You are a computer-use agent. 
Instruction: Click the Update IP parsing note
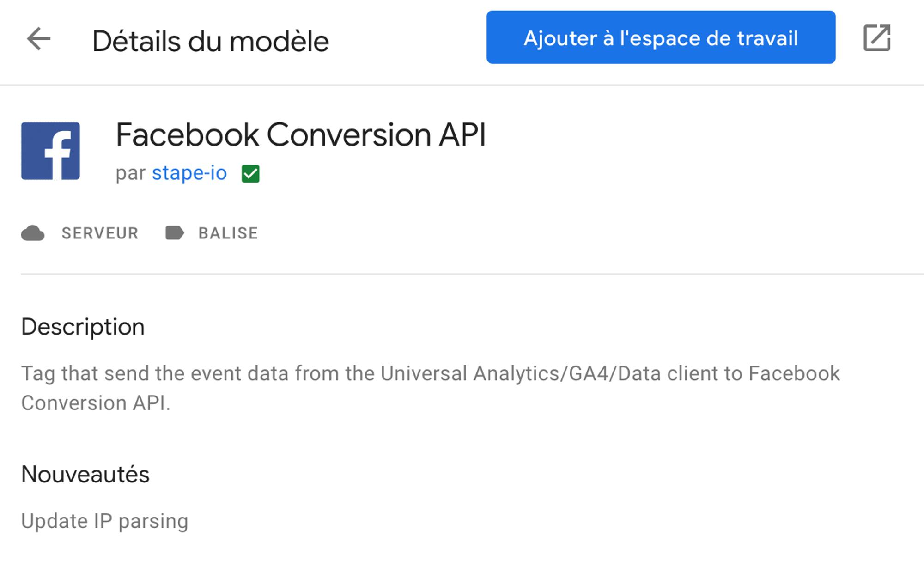click(x=105, y=521)
